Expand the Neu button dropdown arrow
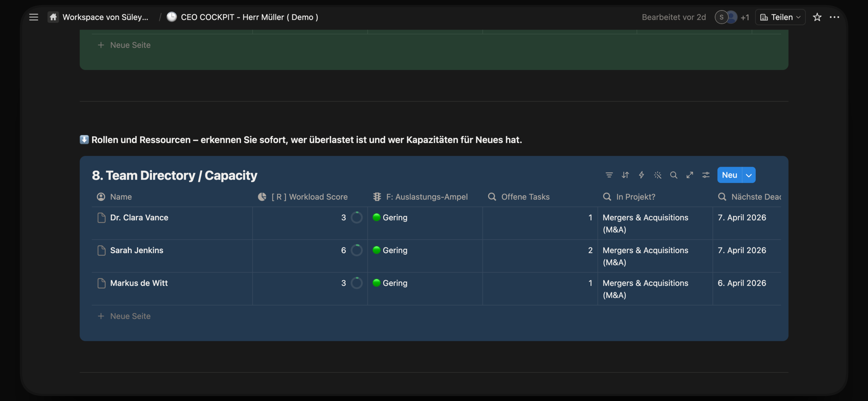Viewport: 868px width, 401px height. (748, 175)
